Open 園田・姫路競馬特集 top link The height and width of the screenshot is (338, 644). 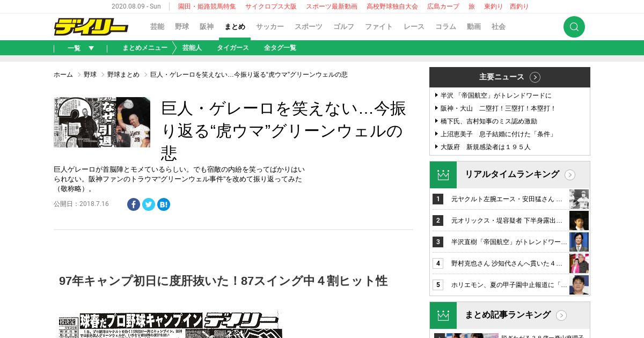(207, 6)
